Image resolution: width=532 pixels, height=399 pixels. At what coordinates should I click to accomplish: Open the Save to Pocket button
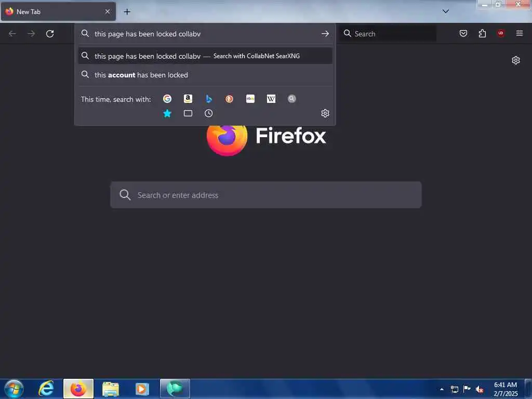coord(463,33)
